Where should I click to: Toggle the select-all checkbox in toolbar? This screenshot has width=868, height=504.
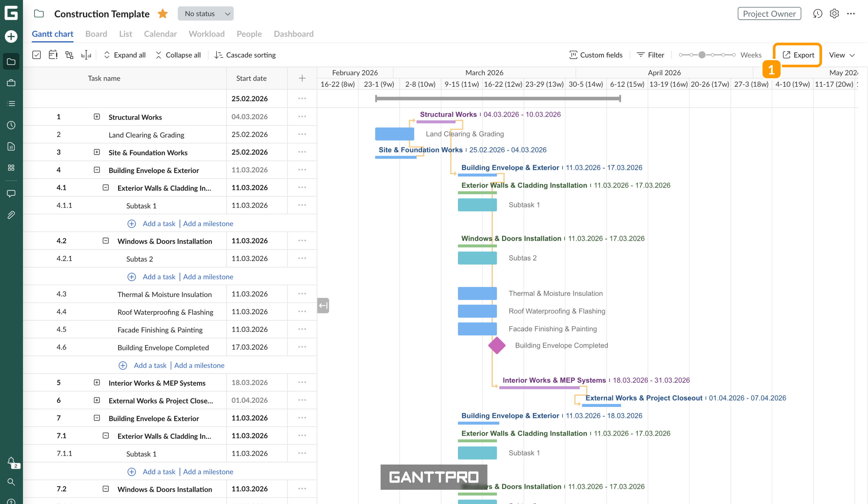pos(37,55)
